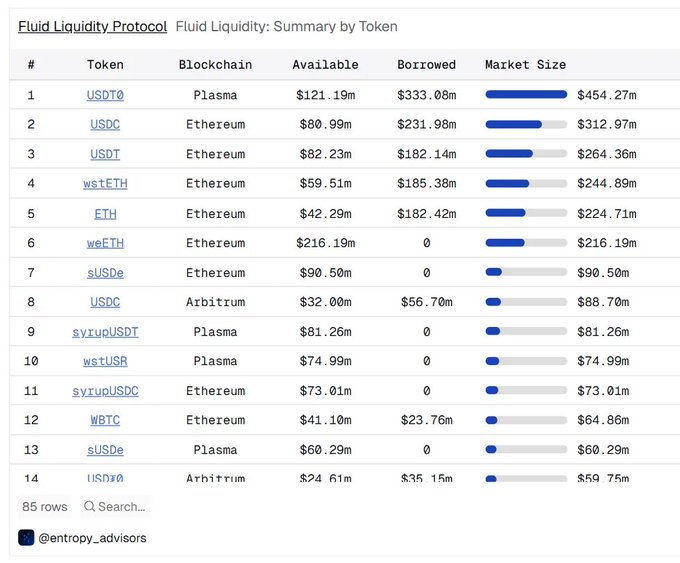This screenshot has width=680, height=563.
Task: Open the syrupUSDT token link
Action: 105,332
